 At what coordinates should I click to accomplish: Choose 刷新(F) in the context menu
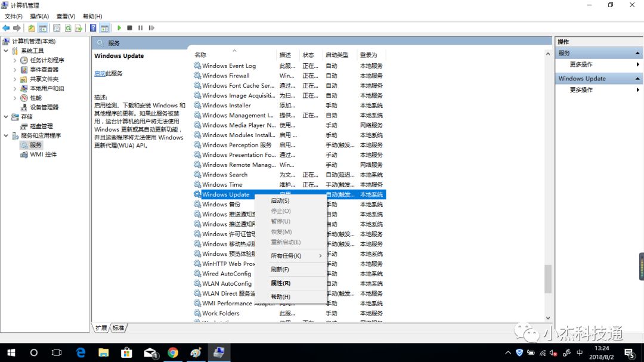(x=291, y=270)
